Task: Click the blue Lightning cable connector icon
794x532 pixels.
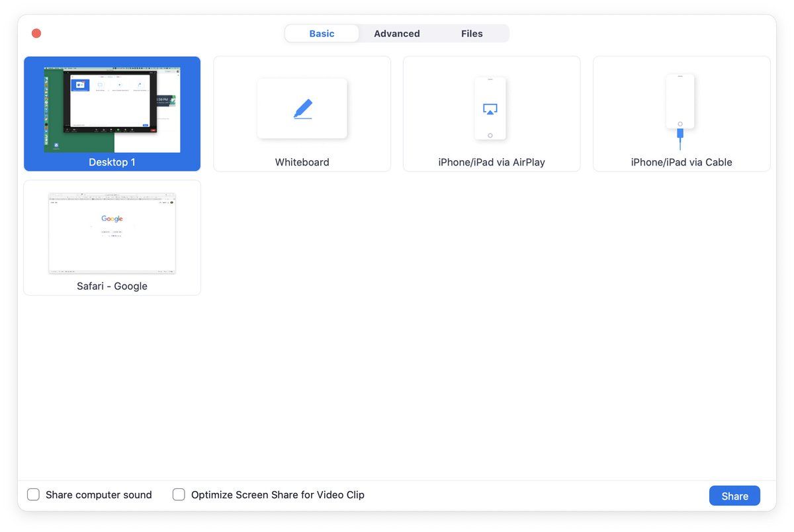Action: click(x=680, y=135)
